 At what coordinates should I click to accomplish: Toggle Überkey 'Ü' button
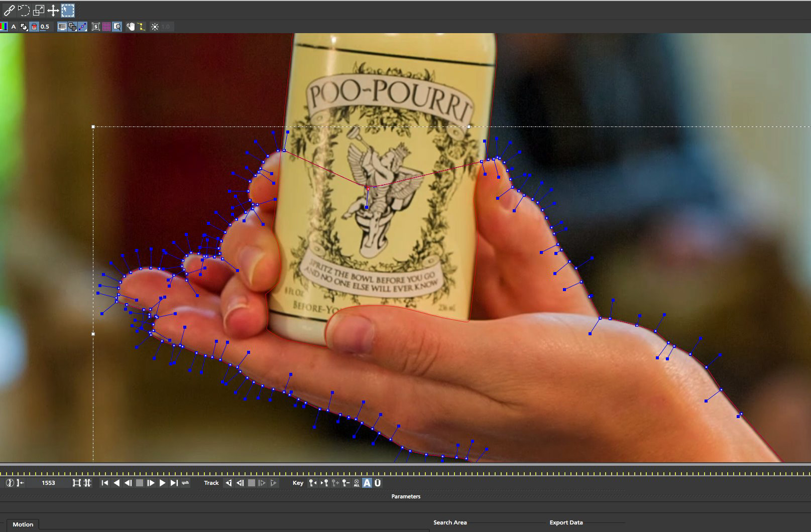[x=378, y=483]
